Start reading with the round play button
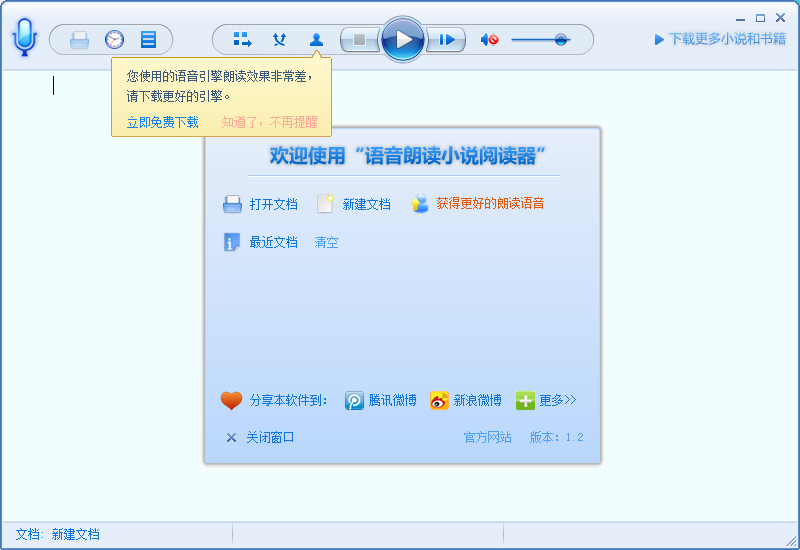 (x=403, y=39)
